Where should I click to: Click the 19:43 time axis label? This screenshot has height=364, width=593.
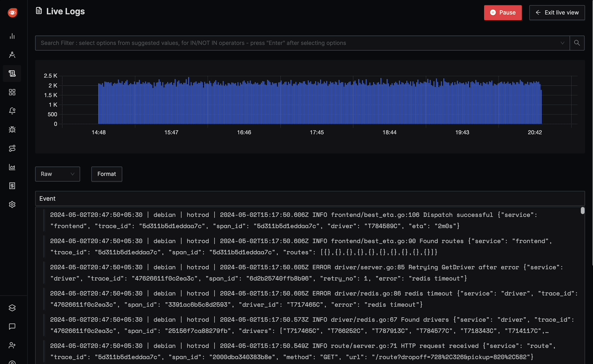462,132
